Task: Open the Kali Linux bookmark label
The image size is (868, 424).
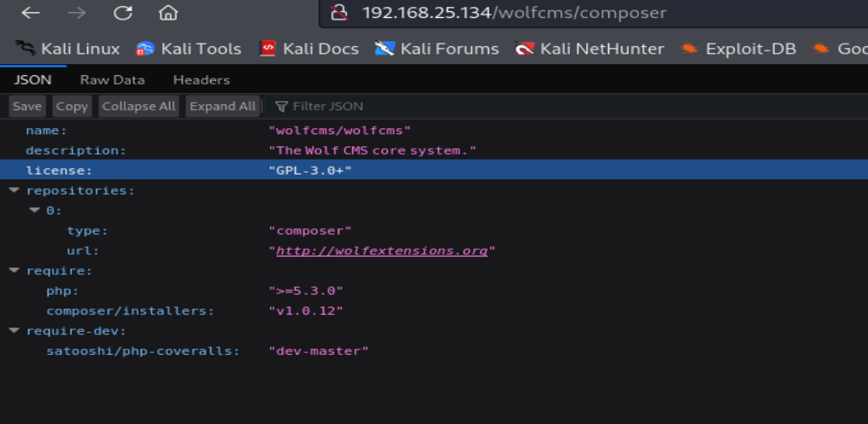Action: pyautogui.click(x=80, y=49)
